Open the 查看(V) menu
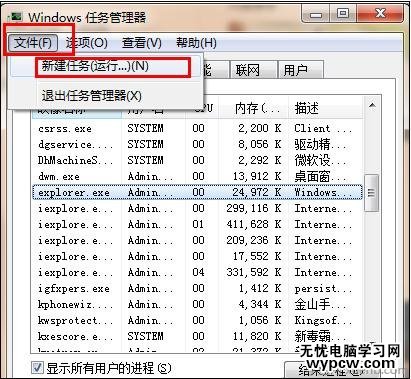This screenshot has height=379, width=411. (142, 43)
